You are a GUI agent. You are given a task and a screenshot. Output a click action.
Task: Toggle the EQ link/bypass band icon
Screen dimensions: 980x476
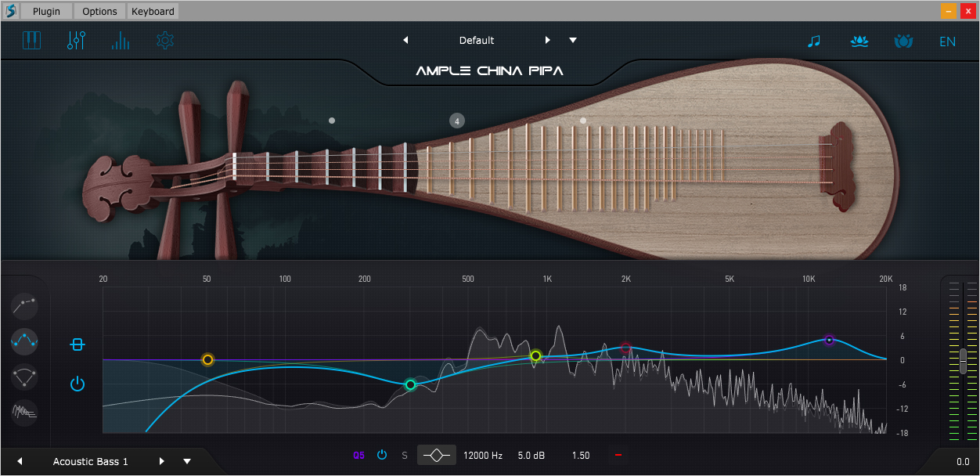[77, 344]
